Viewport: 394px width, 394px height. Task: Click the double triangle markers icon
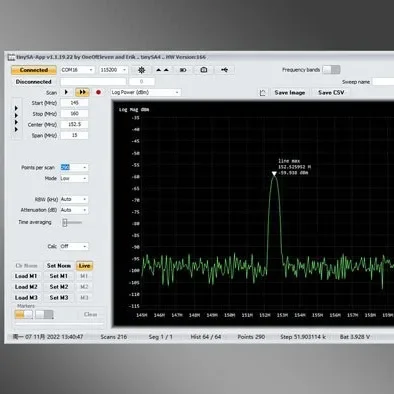click(x=162, y=70)
